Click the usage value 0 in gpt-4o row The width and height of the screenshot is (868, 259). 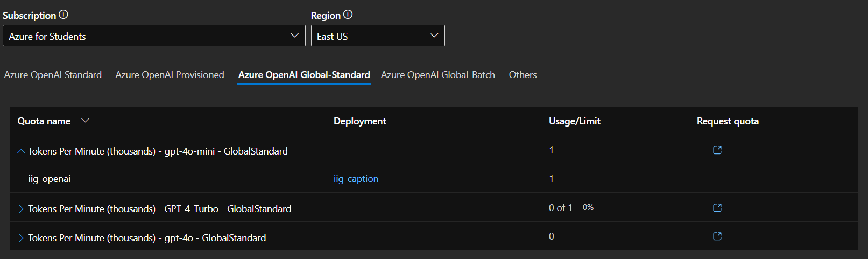(552, 236)
